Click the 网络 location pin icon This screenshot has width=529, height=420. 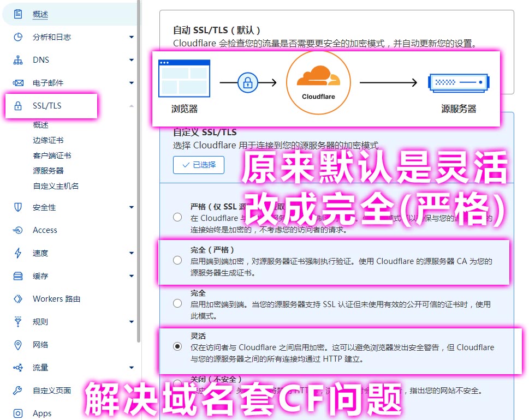pyautogui.click(x=18, y=345)
